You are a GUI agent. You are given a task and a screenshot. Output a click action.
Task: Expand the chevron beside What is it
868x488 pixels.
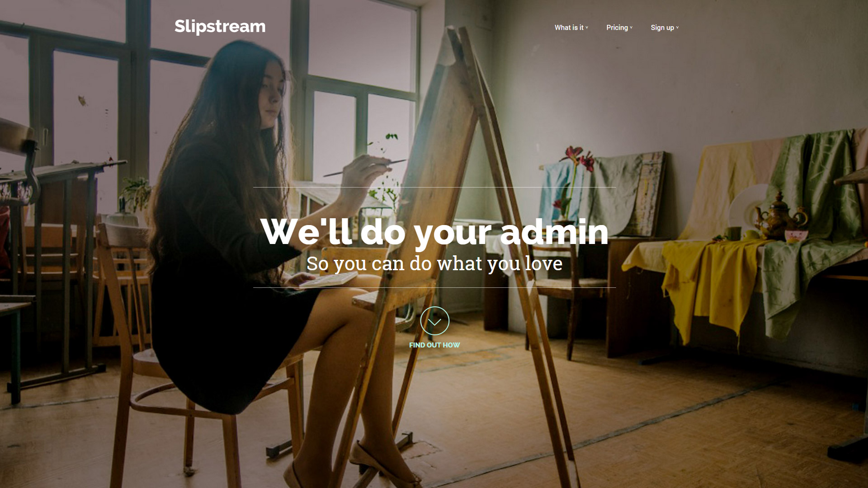587,28
